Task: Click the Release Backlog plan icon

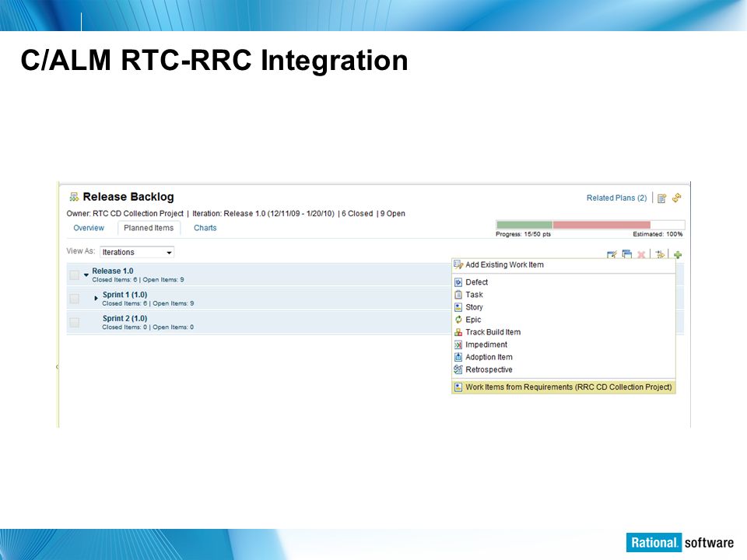Action: point(74,197)
